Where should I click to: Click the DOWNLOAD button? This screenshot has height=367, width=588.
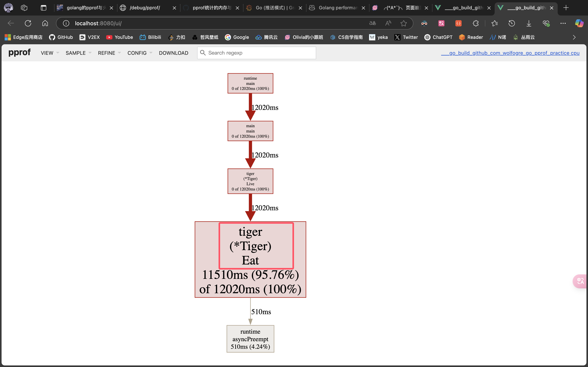(173, 53)
